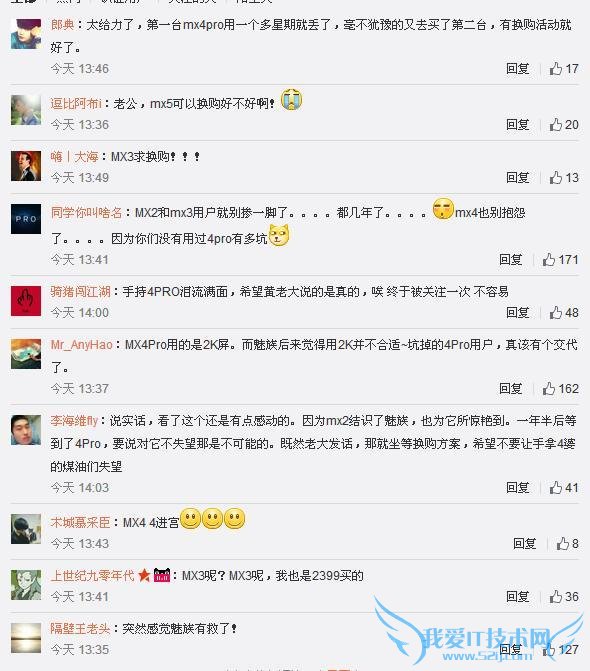Click the red star badge next to 上世纪九零年代
The height and width of the screenshot is (671, 590).
(144, 575)
